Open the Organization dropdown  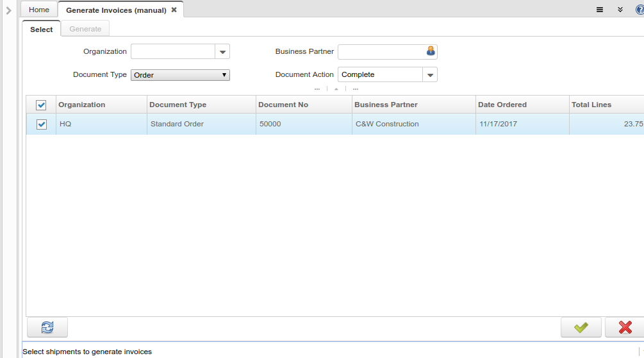(222, 52)
